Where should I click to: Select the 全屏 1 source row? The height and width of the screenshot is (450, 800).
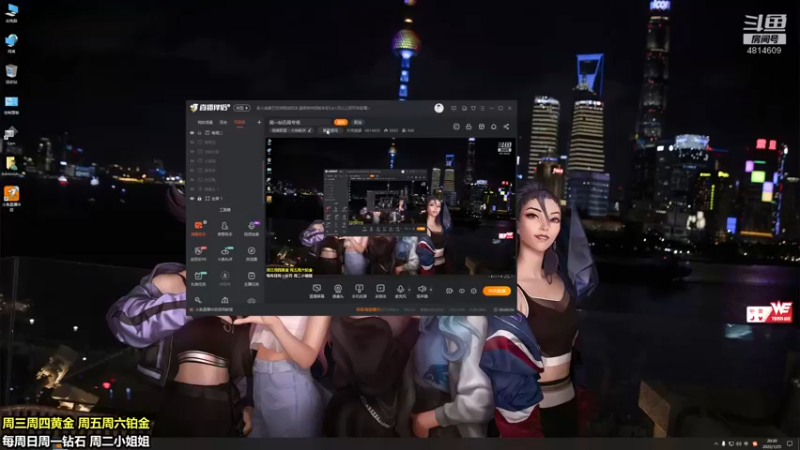click(226, 198)
